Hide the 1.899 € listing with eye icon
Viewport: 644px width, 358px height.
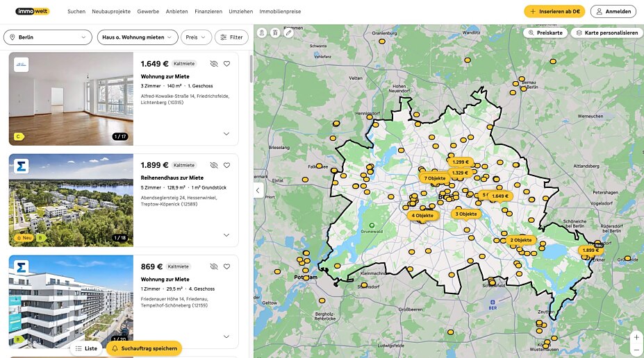[213, 165]
